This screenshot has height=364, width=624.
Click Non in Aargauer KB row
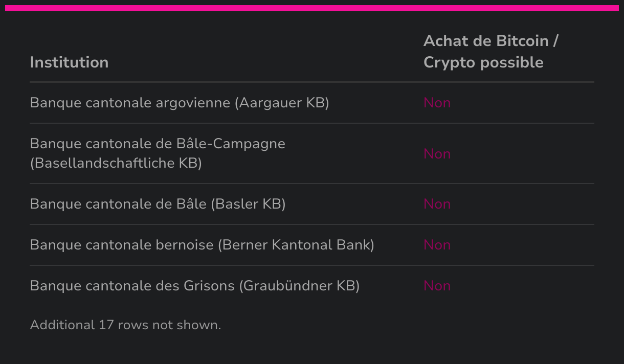437,103
